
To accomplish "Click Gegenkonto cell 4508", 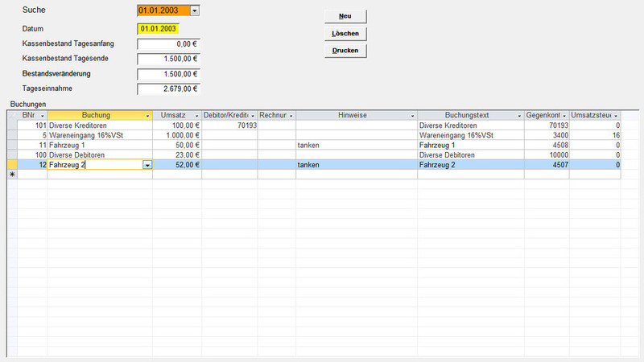I will pos(547,146).
